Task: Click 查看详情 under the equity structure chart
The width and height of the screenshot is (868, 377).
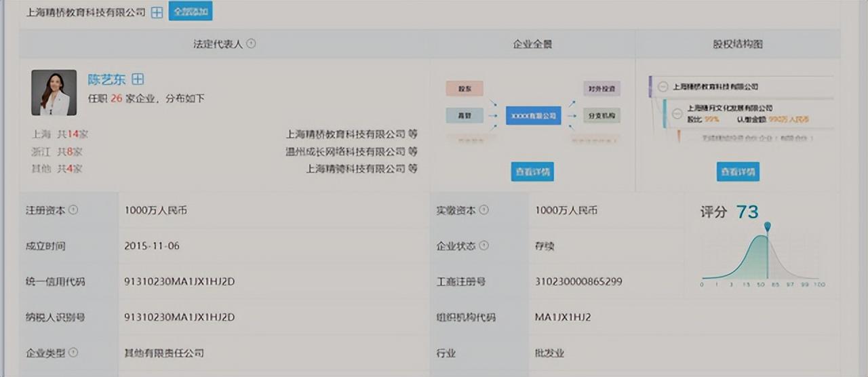Action: (x=738, y=172)
